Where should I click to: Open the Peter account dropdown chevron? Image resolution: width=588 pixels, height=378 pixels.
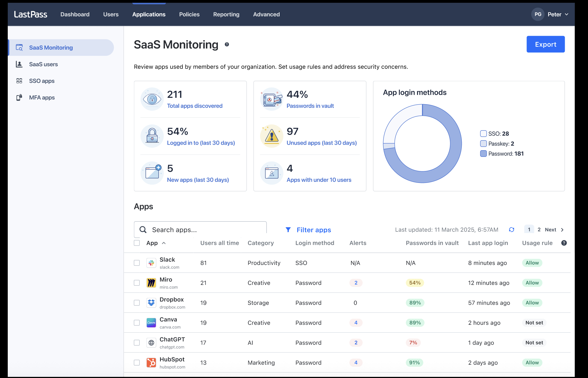pyautogui.click(x=566, y=14)
